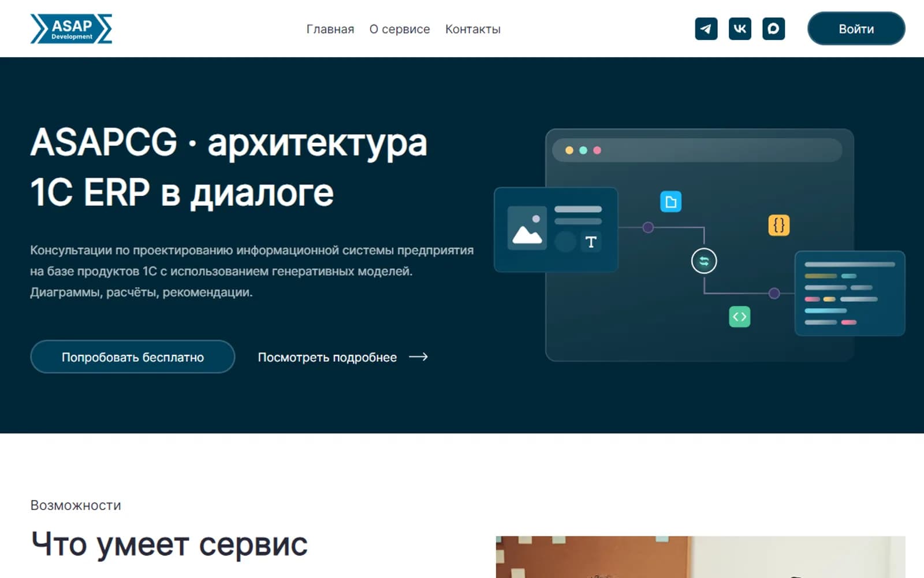
Task: Click the T text icon in illustration
Action: (x=591, y=242)
